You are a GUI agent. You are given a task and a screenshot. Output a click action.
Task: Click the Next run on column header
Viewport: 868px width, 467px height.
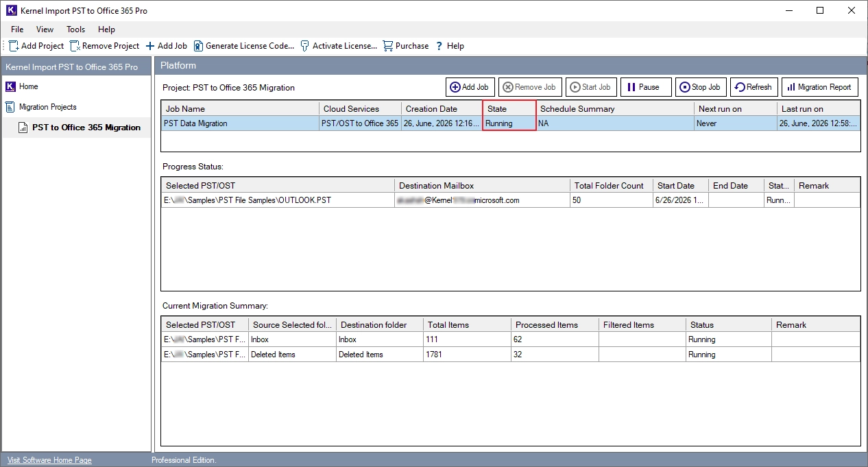(x=736, y=109)
